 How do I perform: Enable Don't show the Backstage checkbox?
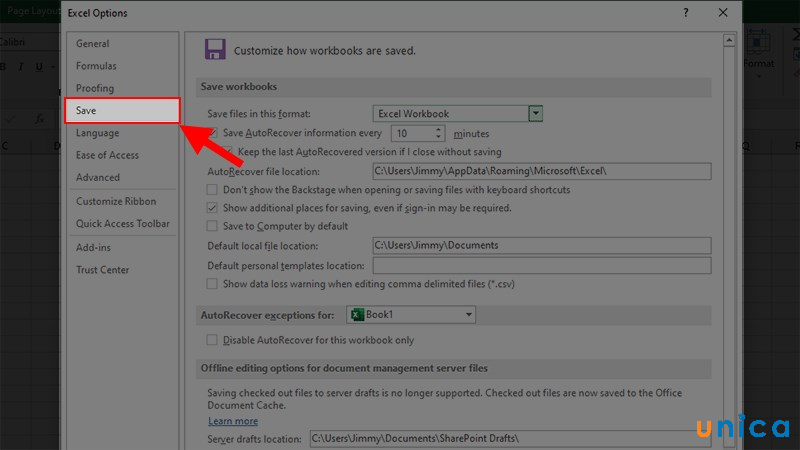pyautogui.click(x=212, y=190)
